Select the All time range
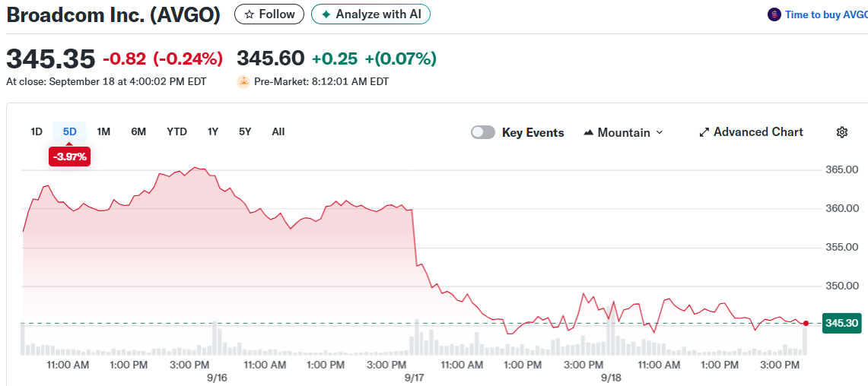Screen dimensions: 868x386 click(x=278, y=131)
